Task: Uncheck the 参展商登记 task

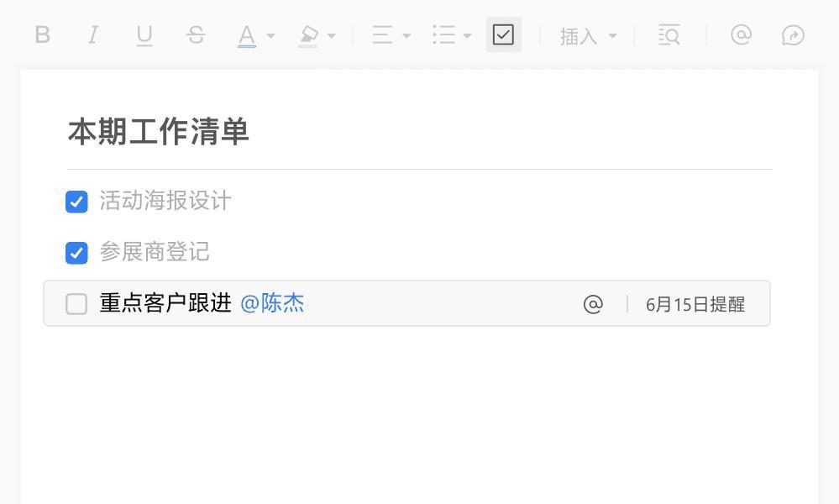Action: coord(76,253)
